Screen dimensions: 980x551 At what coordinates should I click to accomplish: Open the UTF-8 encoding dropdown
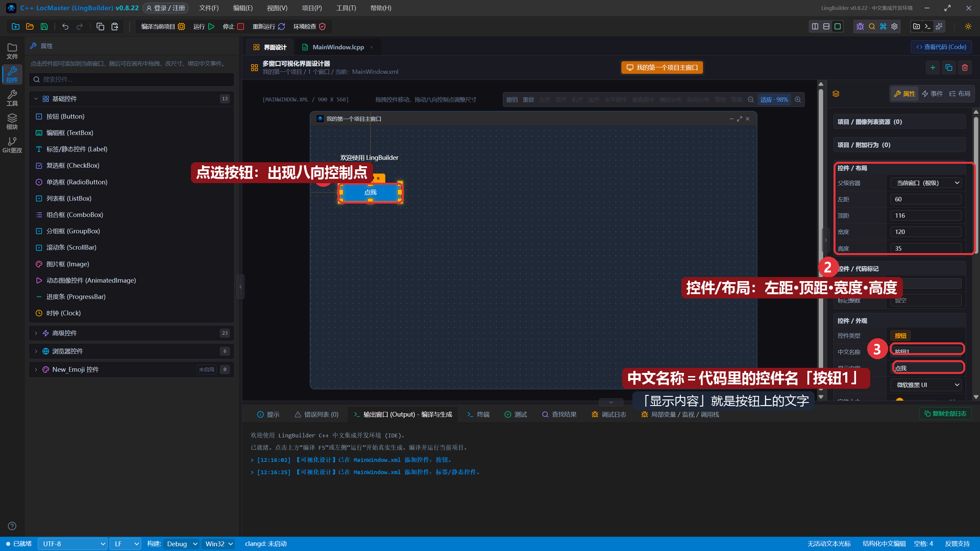(72, 544)
